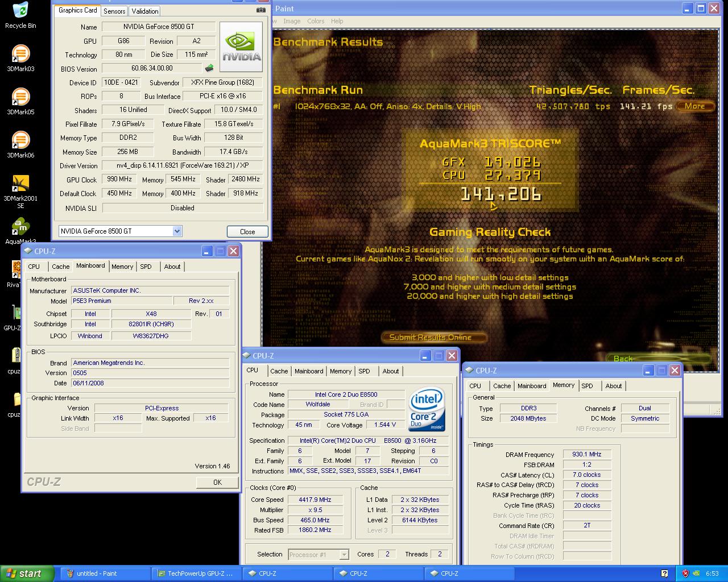
Task: Click the DRAM Frequency value 930.1 MHz
Action: (x=587, y=455)
